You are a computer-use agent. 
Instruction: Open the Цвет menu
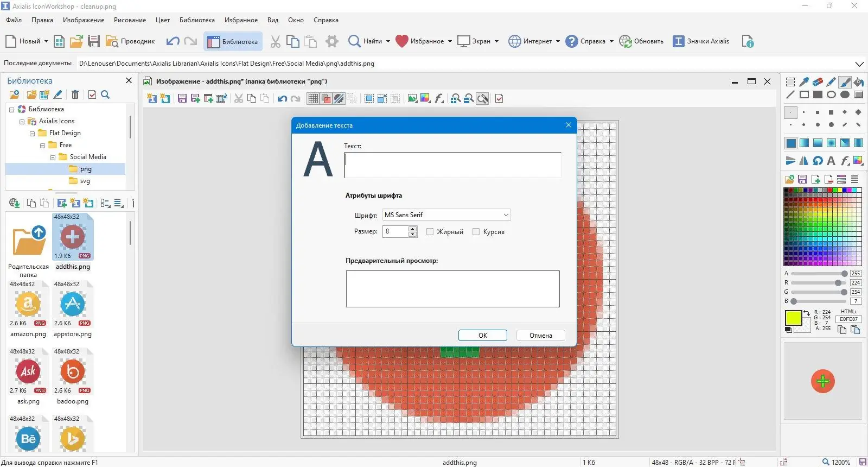click(163, 20)
